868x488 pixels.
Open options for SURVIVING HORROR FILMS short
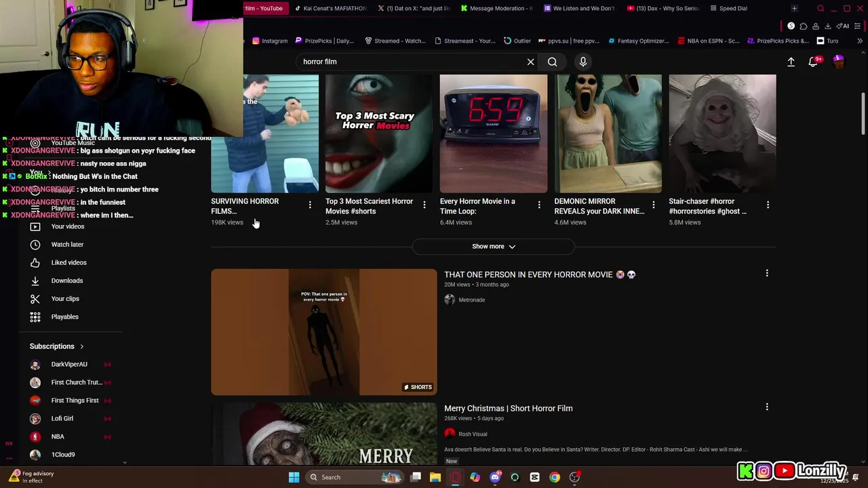tap(310, 205)
